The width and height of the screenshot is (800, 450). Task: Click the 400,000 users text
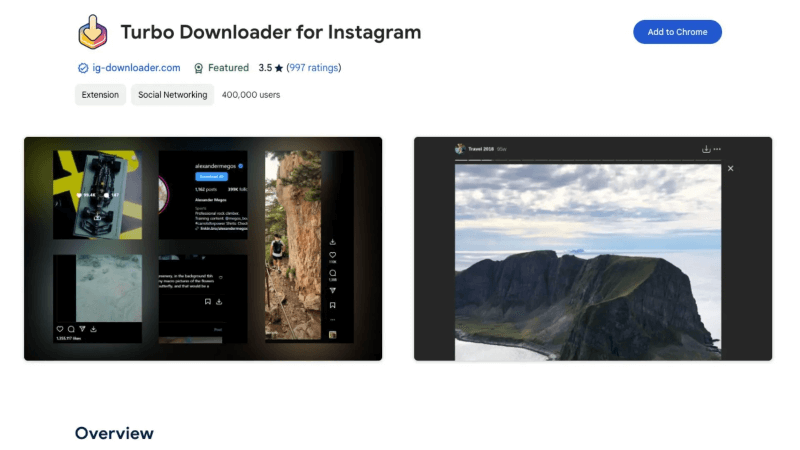(x=251, y=95)
